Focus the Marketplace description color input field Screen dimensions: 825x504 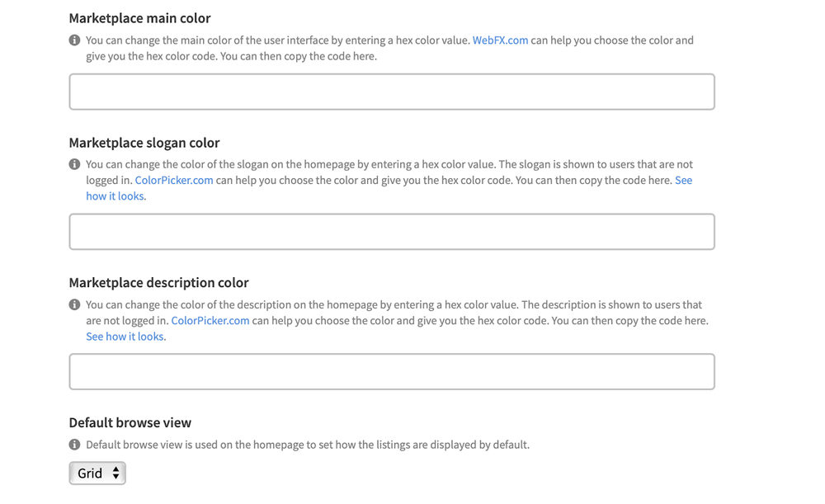[392, 372]
